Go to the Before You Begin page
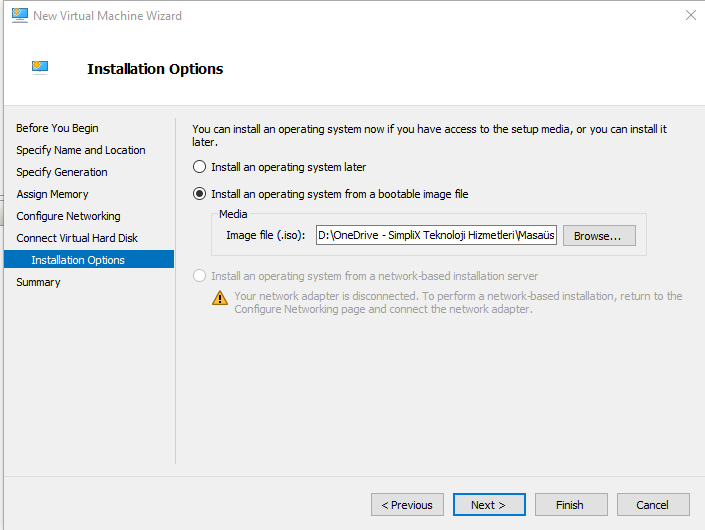The width and height of the screenshot is (705, 530). tap(57, 128)
